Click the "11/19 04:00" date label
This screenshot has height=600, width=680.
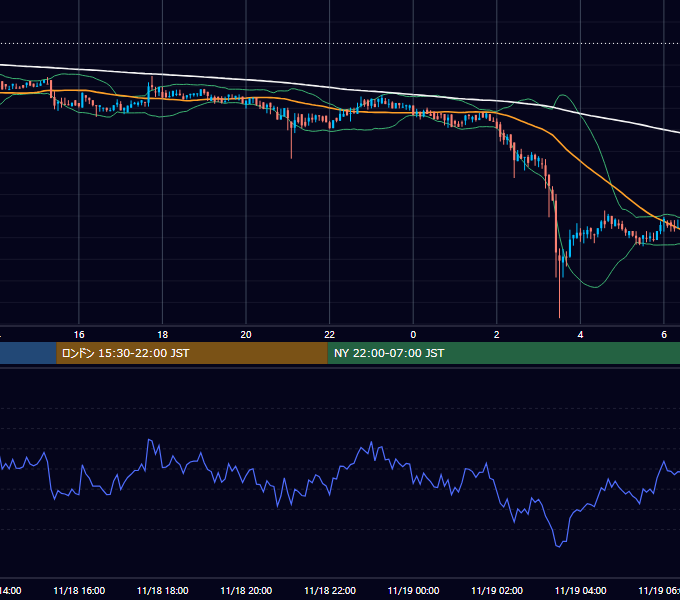(x=580, y=590)
